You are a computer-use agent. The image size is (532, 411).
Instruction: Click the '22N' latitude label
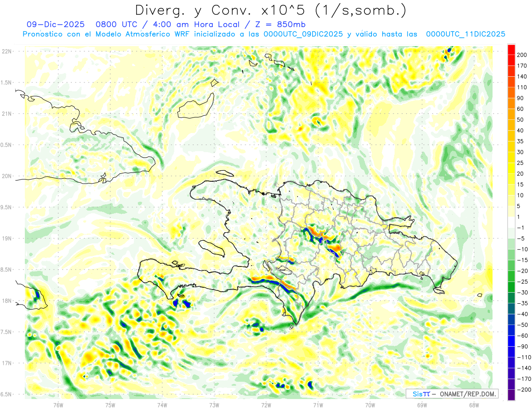[x=7, y=51]
